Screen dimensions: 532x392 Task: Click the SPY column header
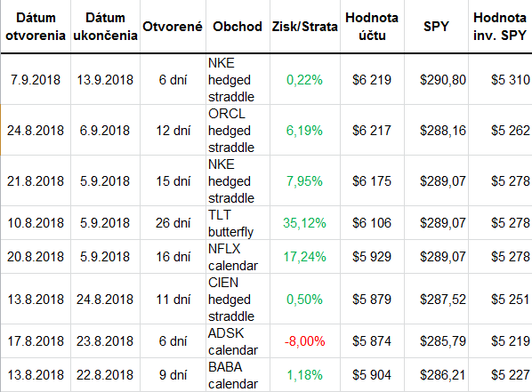(x=436, y=27)
